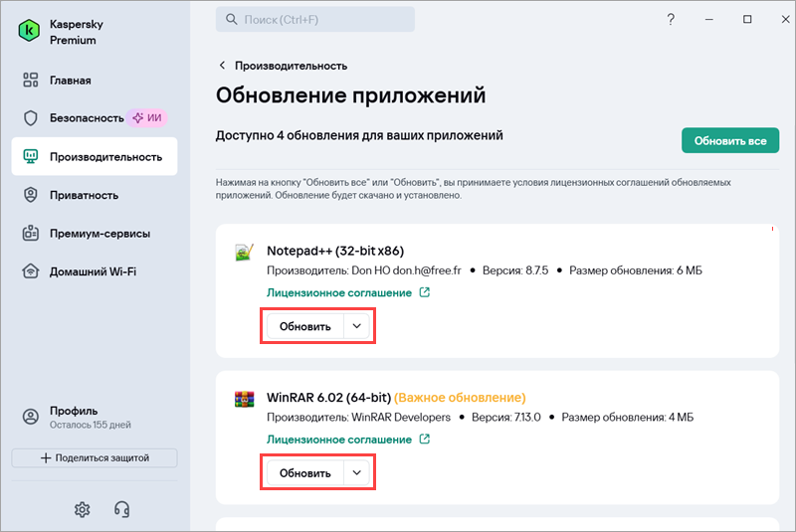The height and width of the screenshot is (532, 796).
Task: Click the Важное обновление label
Action: [460, 397]
